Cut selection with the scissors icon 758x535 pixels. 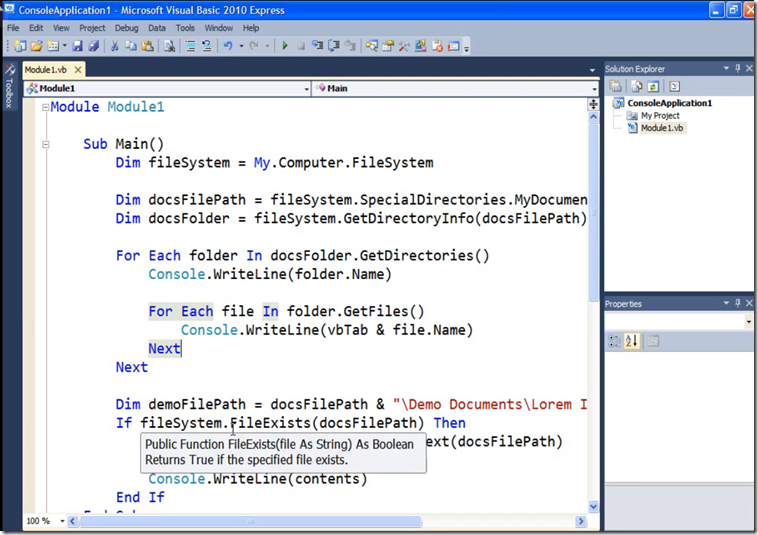115,46
